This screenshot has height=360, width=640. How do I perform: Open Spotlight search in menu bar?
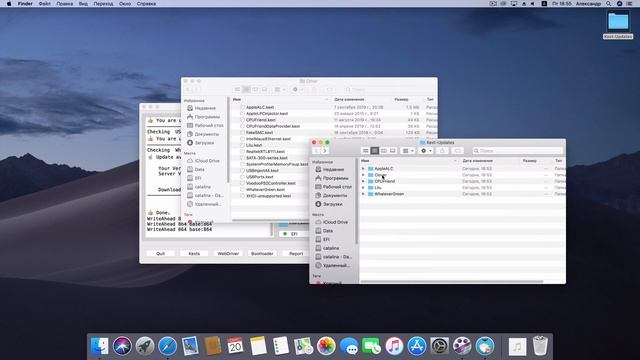coord(609,4)
